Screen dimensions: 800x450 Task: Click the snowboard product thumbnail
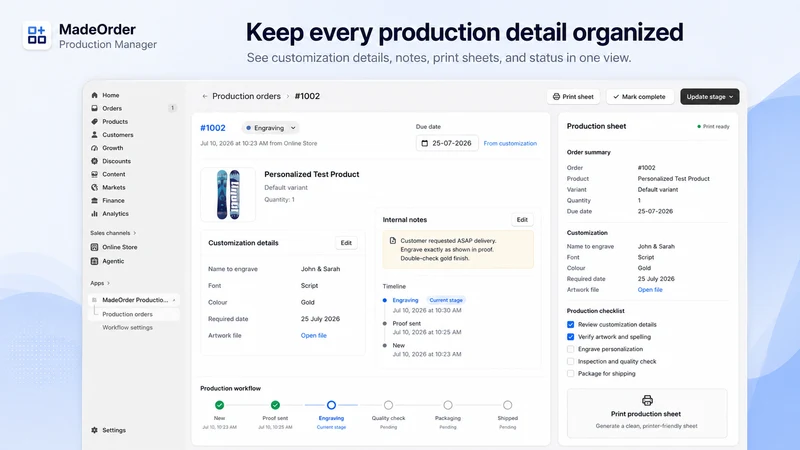228,194
